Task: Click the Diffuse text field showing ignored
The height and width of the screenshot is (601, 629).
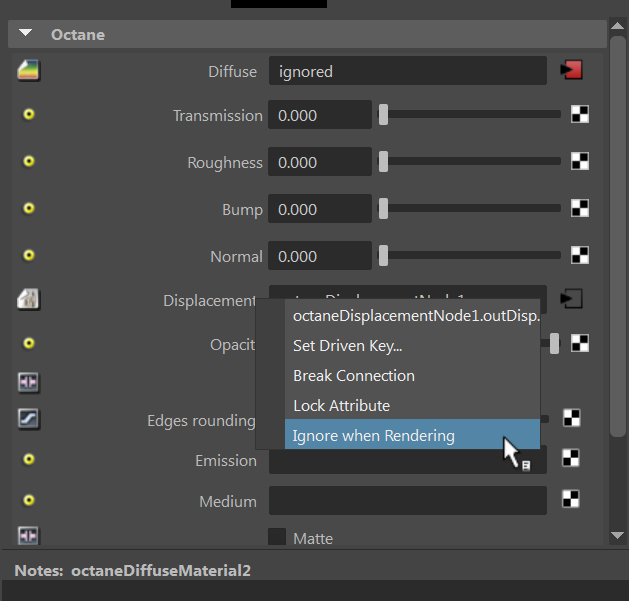Action: tap(408, 71)
